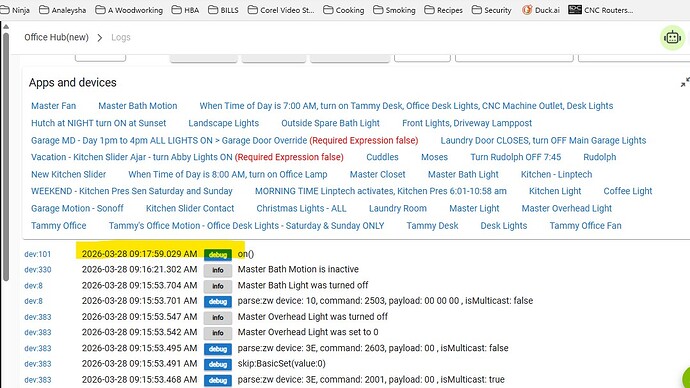Viewport: 690px width, 388px height.
Task: Open A Woodworking bookmark folder
Action: click(129, 10)
